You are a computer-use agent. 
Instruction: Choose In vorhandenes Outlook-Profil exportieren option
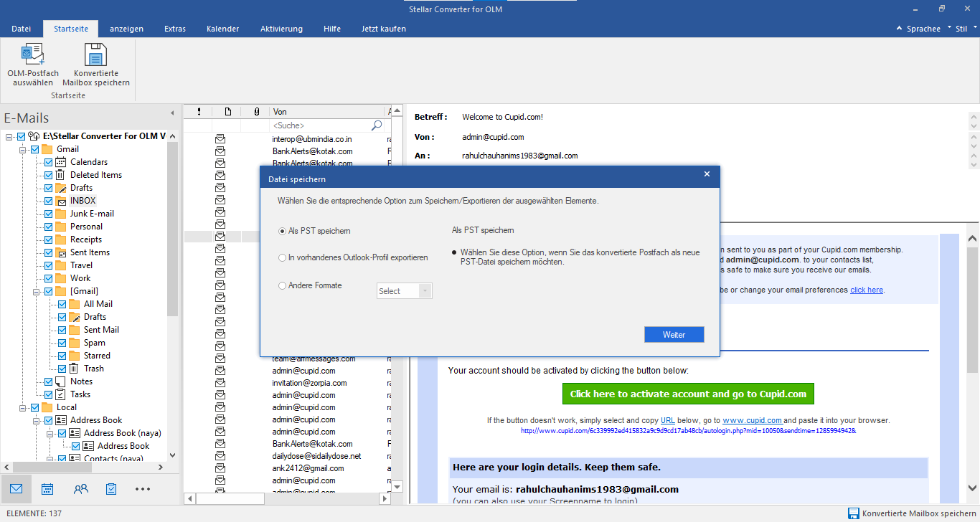tap(282, 257)
